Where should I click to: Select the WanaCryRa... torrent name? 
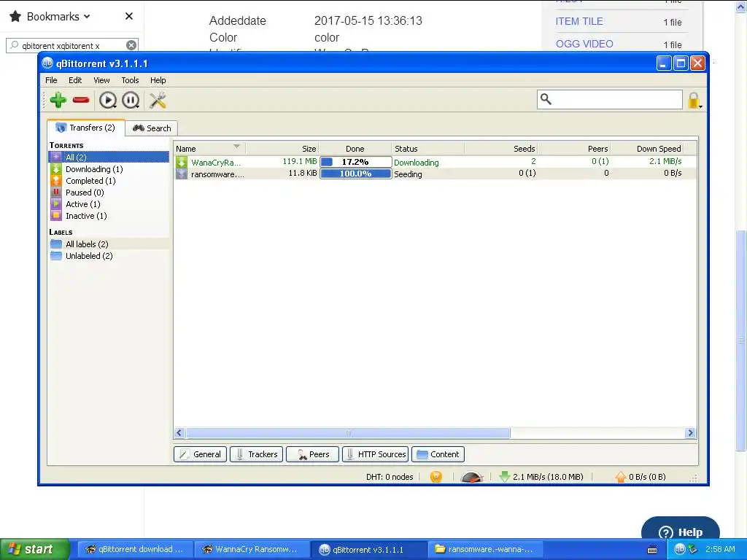216,163
